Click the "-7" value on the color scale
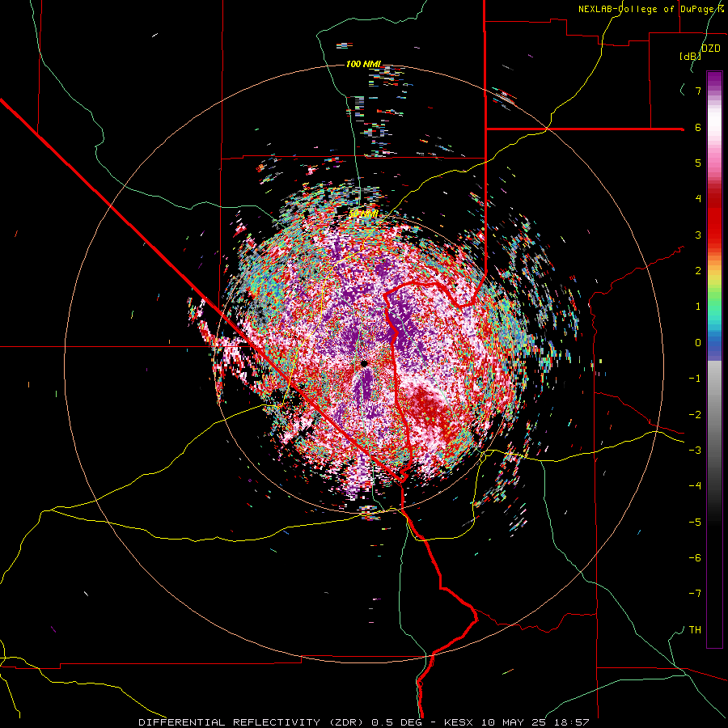Image resolution: width=728 pixels, height=728 pixels. pyautogui.click(x=695, y=594)
